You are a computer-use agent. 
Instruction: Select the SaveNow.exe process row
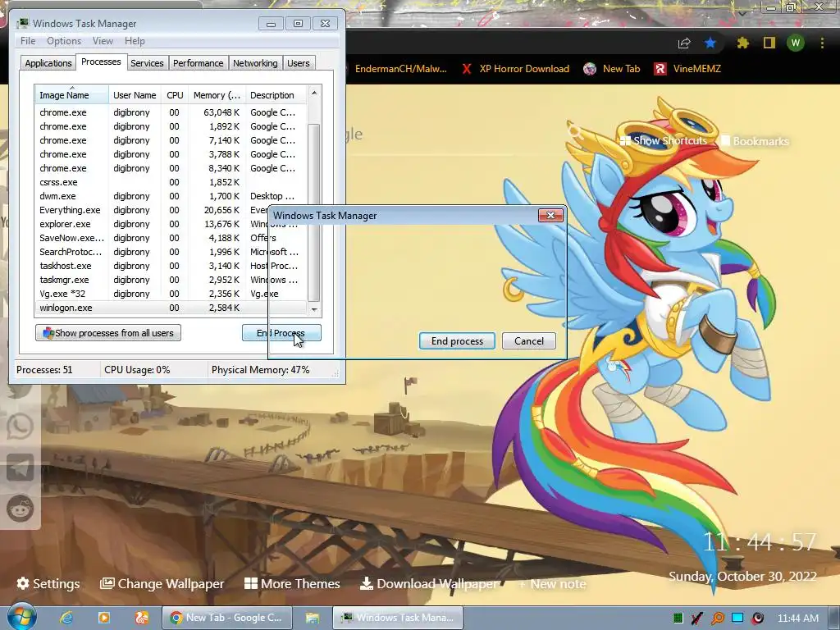tap(171, 238)
